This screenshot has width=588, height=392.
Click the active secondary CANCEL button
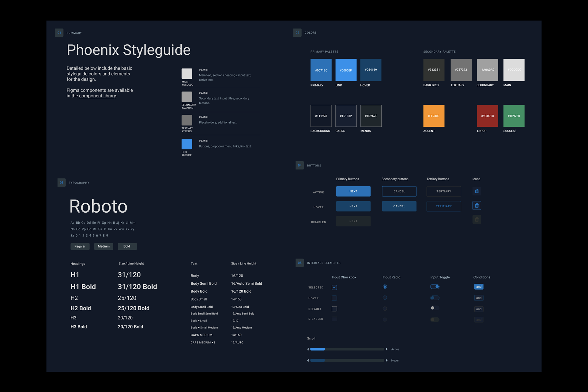[399, 191]
